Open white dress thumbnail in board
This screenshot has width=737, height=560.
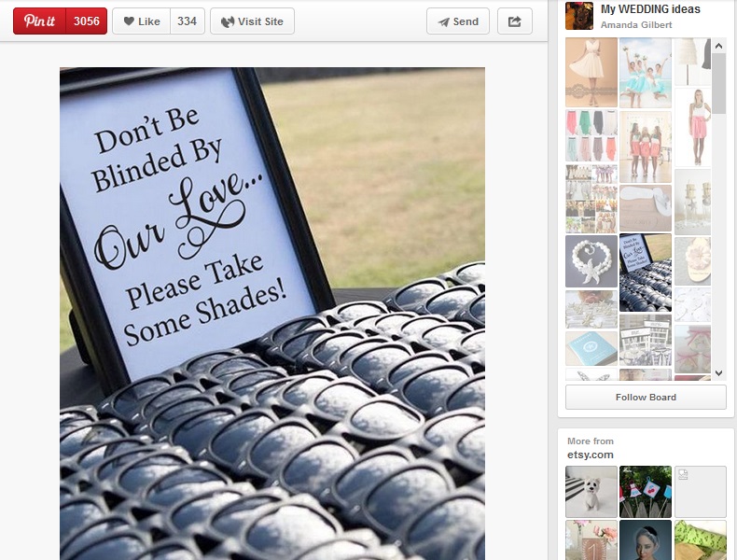coord(591,72)
